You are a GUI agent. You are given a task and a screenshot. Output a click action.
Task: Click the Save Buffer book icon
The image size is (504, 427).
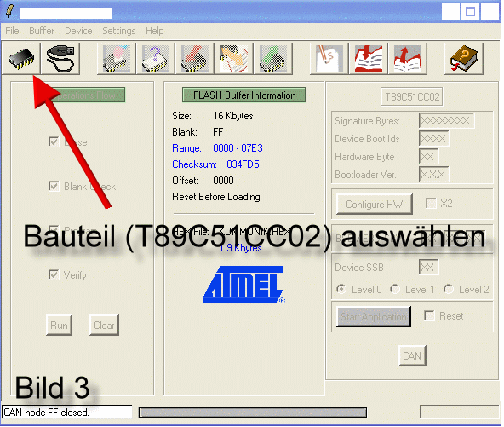pos(408,59)
